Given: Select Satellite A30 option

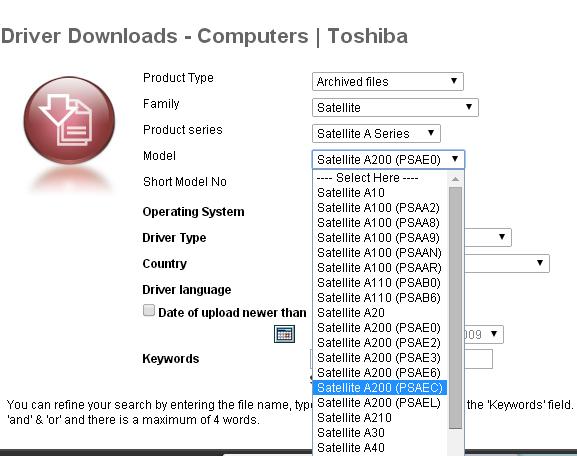Looking at the screenshot, I should 380,433.
